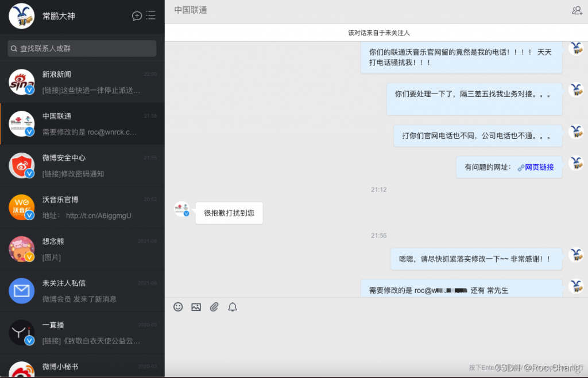Image resolution: width=588 pixels, height=378 pixels.
Task: Click the 沃音乐官博 orange avatar
Action: [x=22, y=207]
